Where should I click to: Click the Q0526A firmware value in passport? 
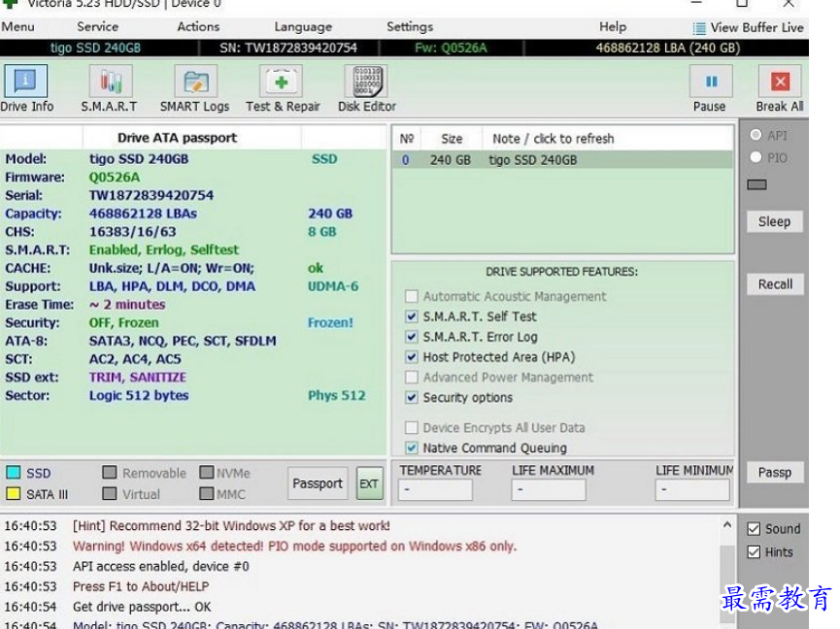coord(115,178)
